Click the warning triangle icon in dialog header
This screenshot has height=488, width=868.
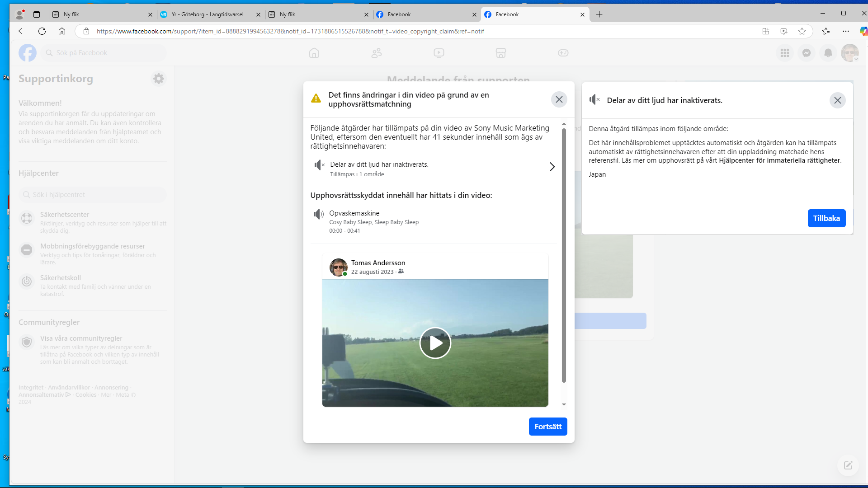pos(316,99)
